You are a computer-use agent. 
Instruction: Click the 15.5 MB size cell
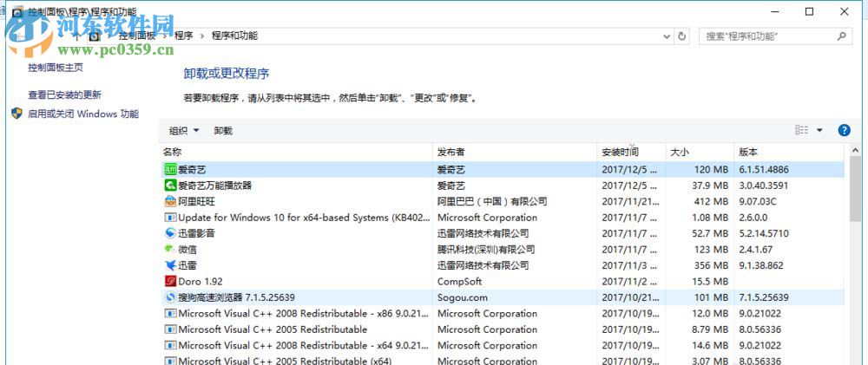pyautogui.click(x=710, y=282)
